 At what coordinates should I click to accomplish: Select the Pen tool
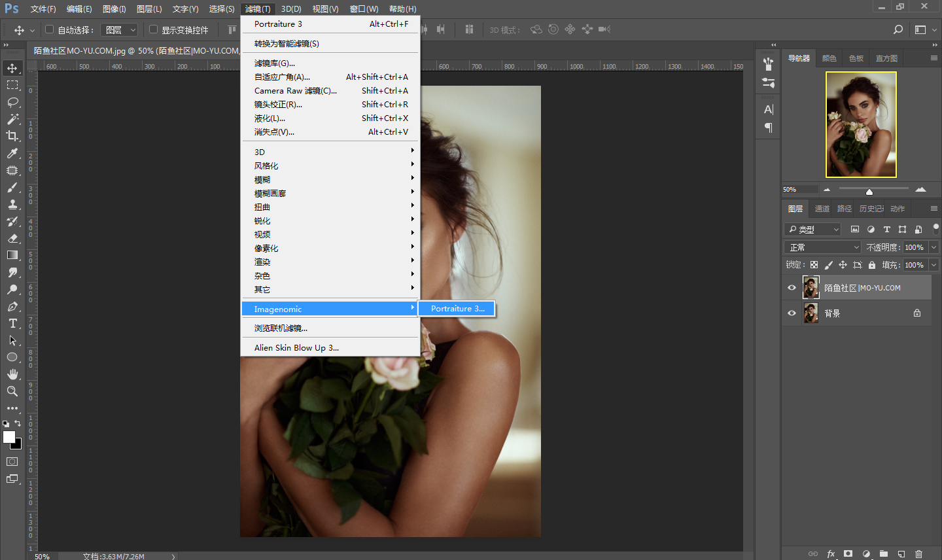[12, 306]
